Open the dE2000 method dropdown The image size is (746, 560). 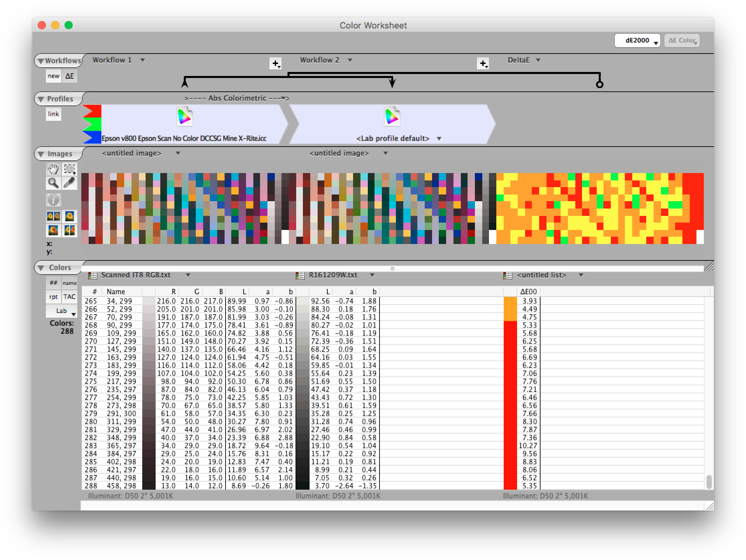(x=637, y=41)
